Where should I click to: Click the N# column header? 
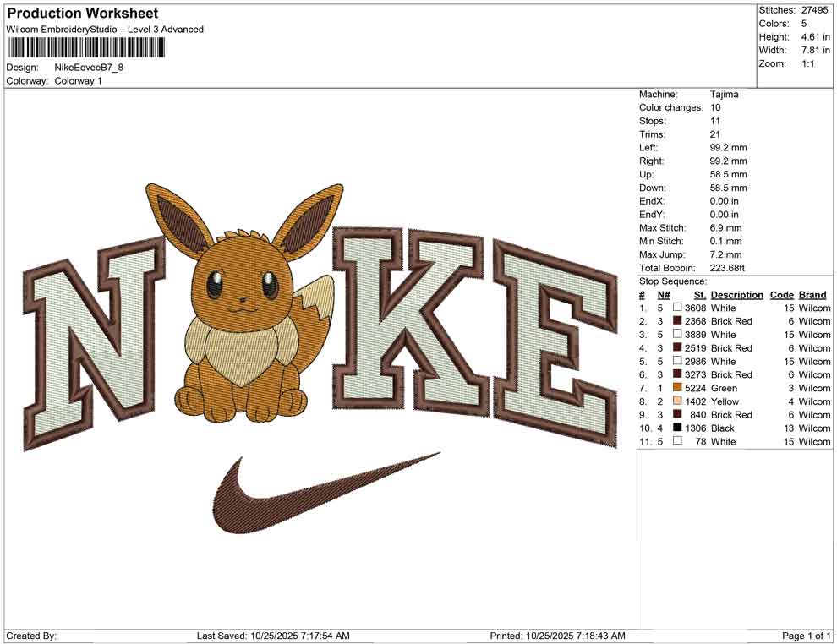[x=664, y=294]
